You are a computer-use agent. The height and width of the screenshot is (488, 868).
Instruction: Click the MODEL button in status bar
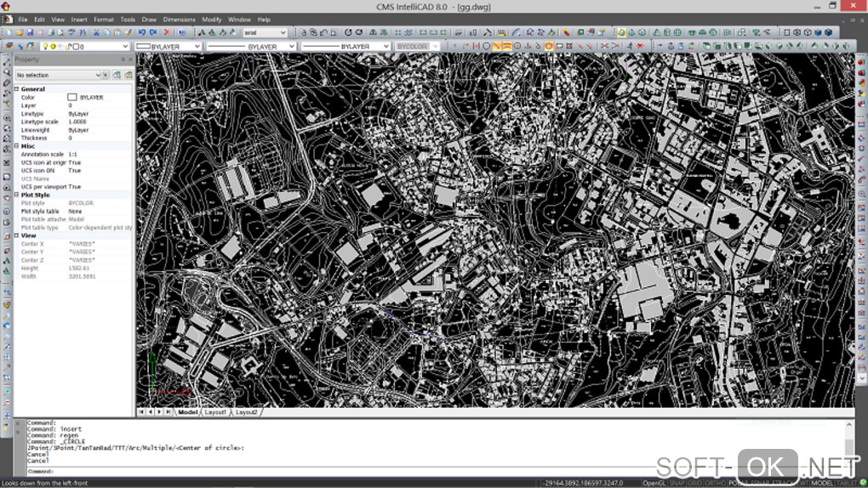pyautogui.click(x=821, y=483)
